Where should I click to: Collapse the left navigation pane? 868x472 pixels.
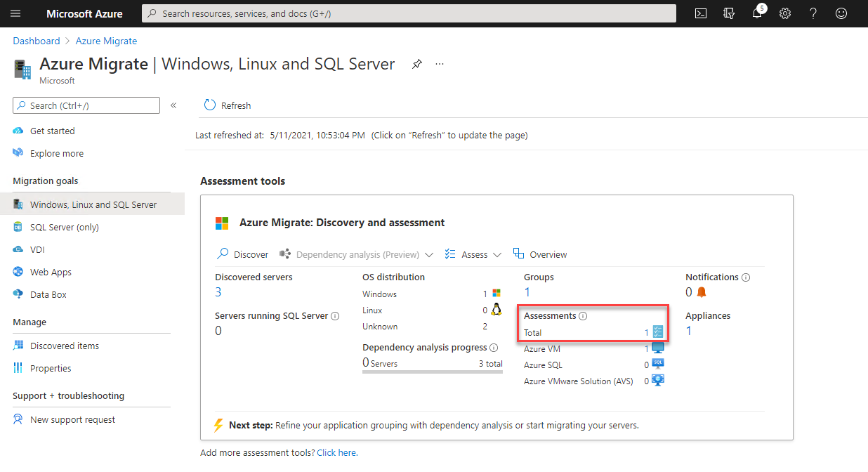pyautogui.click(x=173, y=105)
